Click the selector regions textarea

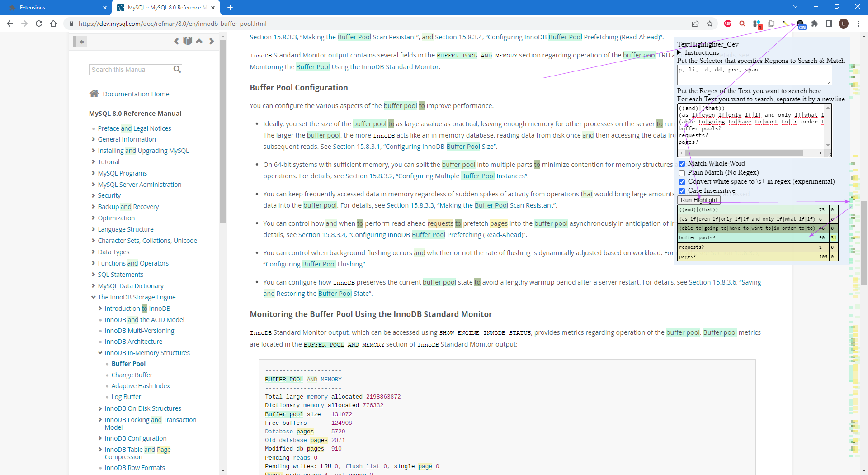(x=754, y=75)
